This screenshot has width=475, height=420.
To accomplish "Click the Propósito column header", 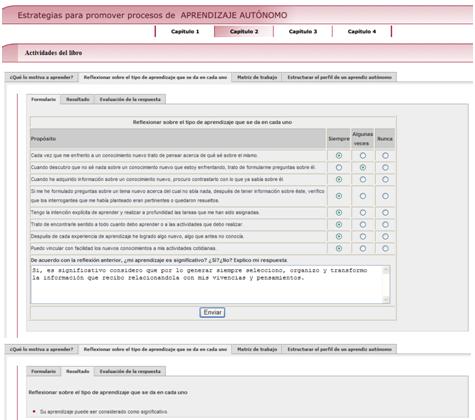I will [178, 138].
